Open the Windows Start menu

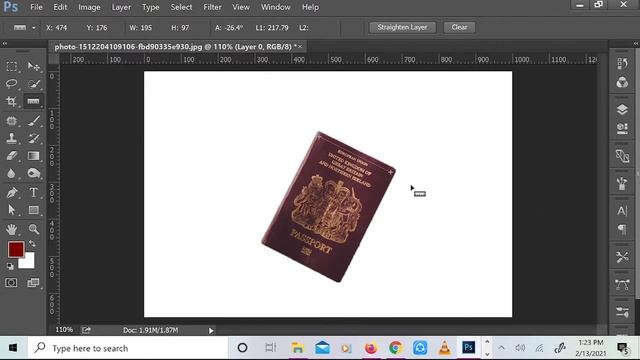click(x=13, y=348)
